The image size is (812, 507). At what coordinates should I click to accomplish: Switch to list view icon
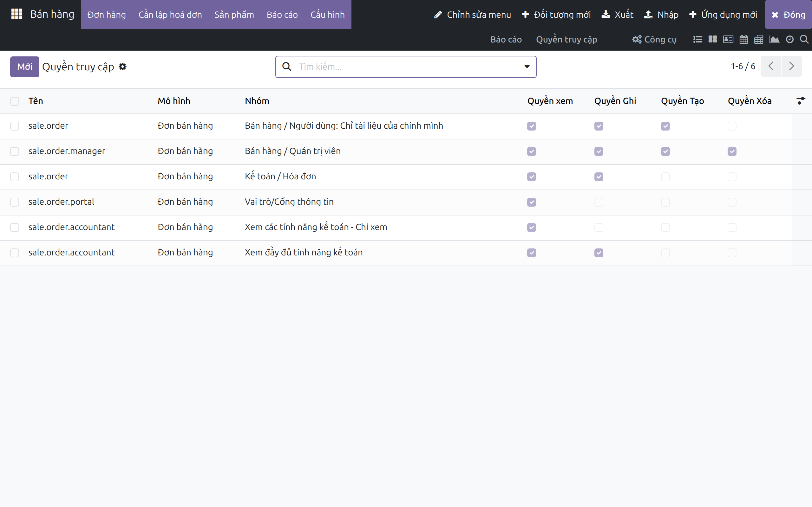(697, 40)
